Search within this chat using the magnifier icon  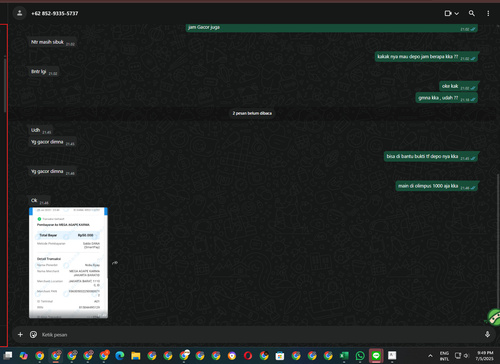472,13
